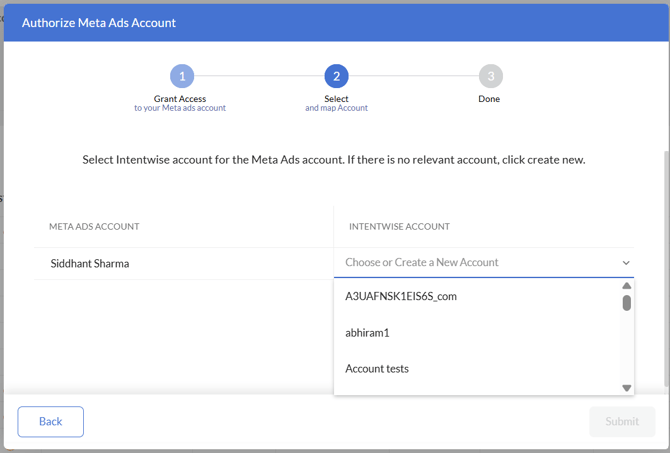The height and width of the screenshot is (453, 670).
Task: Click the Grant Access step label
Action: (180, 99)
